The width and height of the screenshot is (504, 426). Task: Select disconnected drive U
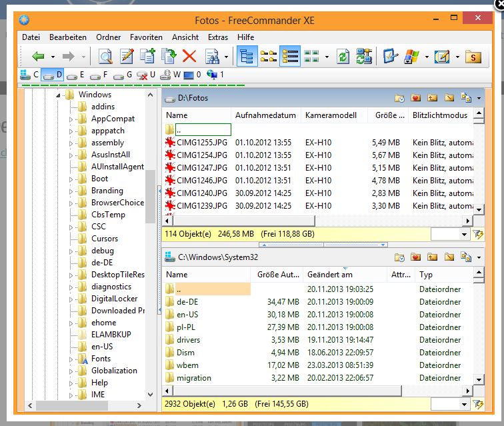pos(145,75)
